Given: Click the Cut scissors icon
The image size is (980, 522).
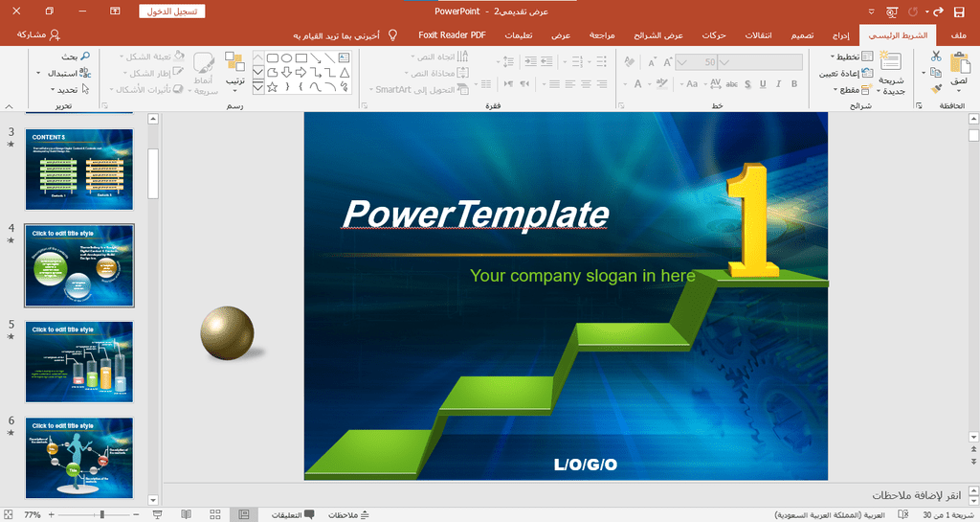Looking at the screenshot, I should [936, 57].
